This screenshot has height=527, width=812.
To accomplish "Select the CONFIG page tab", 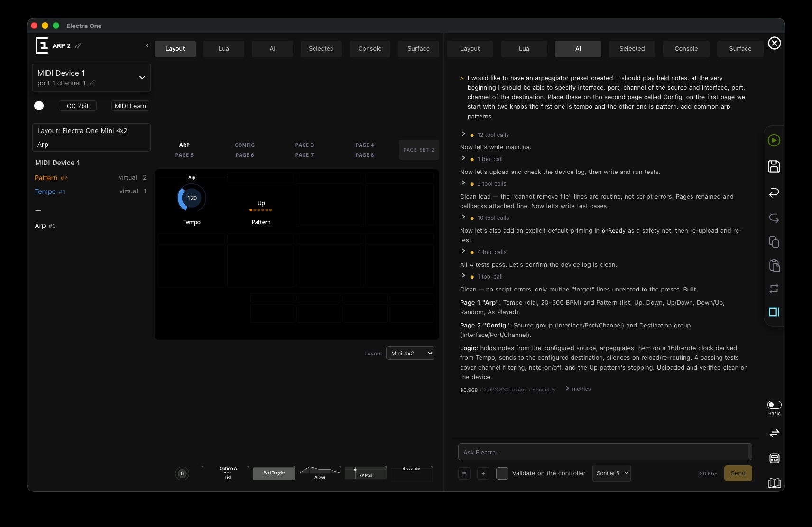I will [x=245, y=145].
